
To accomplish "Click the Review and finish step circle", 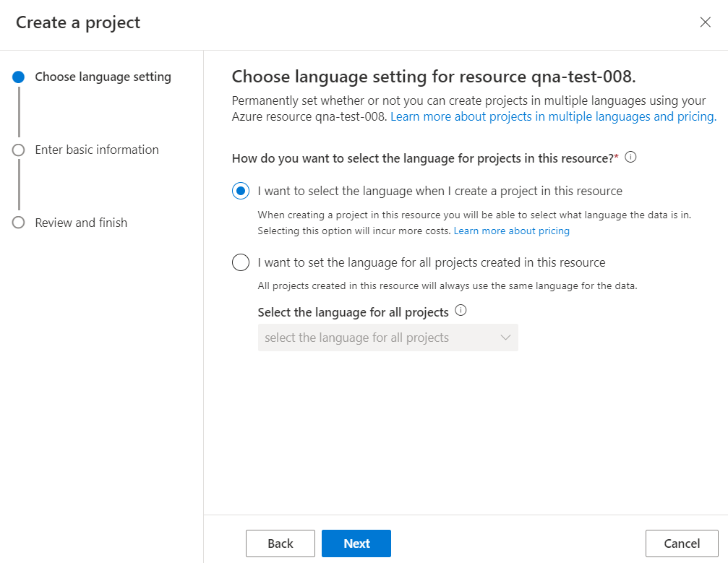I will click(x=19, y=223).
